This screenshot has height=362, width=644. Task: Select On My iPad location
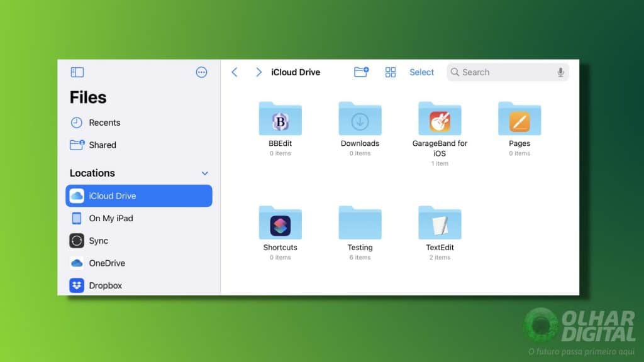click(x=139, y=218)
